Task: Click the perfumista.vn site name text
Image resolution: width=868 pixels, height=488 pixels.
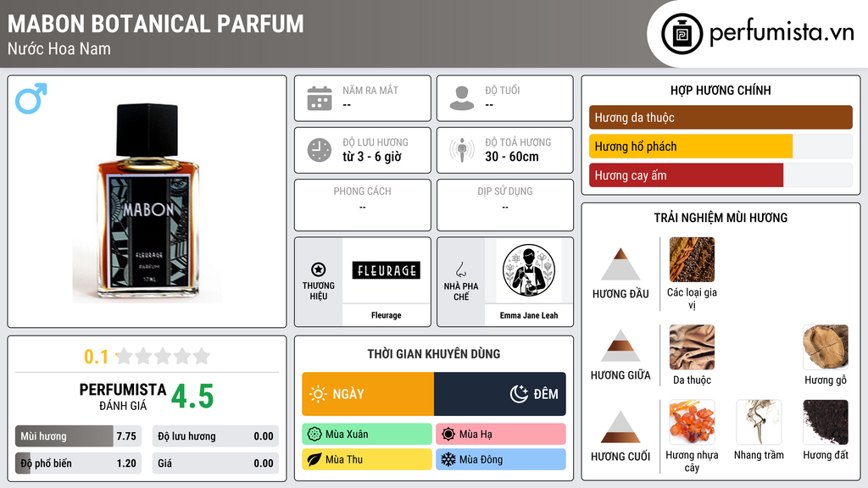Action: [782, 32]
